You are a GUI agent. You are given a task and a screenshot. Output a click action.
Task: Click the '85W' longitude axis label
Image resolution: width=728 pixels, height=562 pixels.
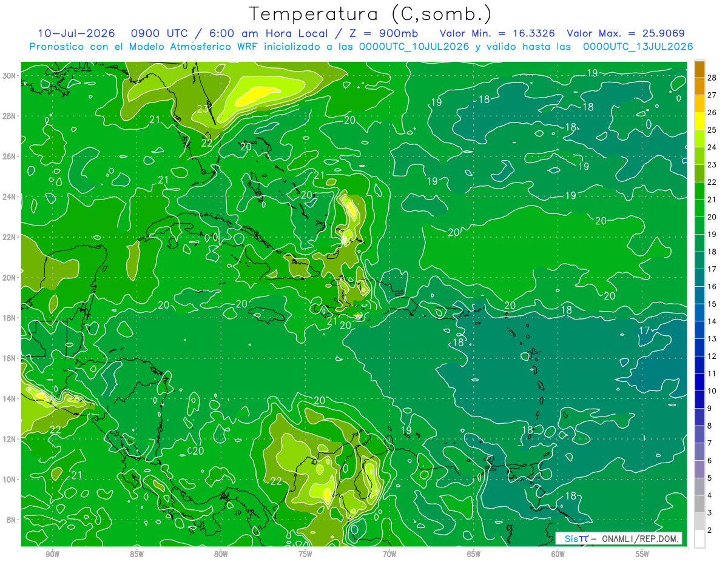click(136, 555)
